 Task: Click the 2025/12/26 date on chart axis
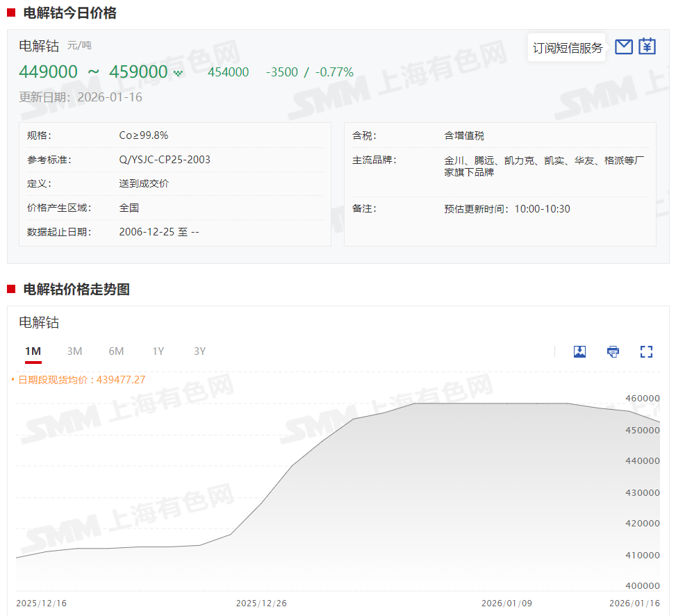261,603
